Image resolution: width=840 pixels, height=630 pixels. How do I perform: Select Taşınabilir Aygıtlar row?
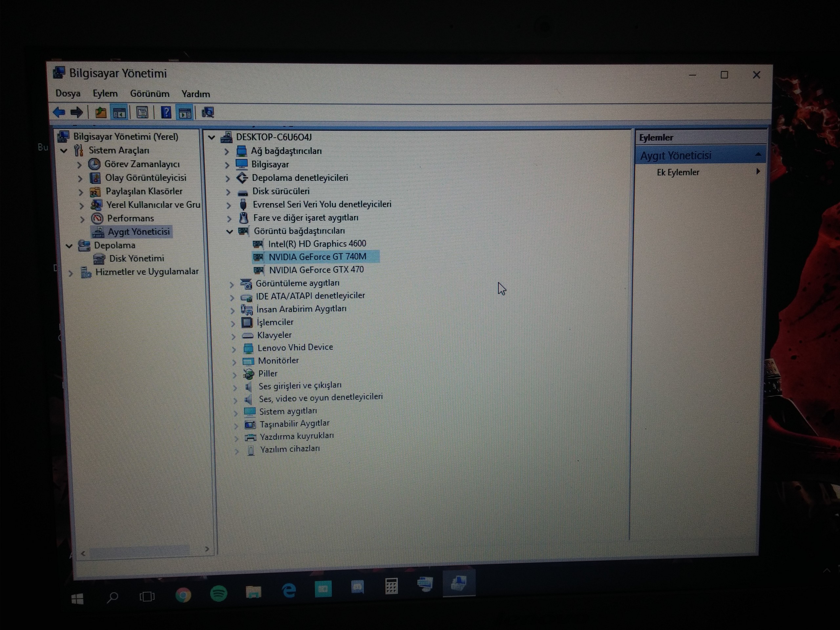pyautogui.click(x=294, y=423)
